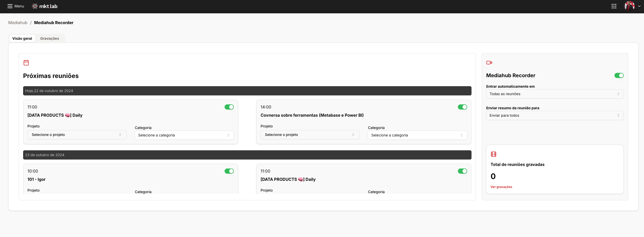Screen dimensions: 644x237
Task: Click Próximas reuniões heading
Action: click(51, 76)
